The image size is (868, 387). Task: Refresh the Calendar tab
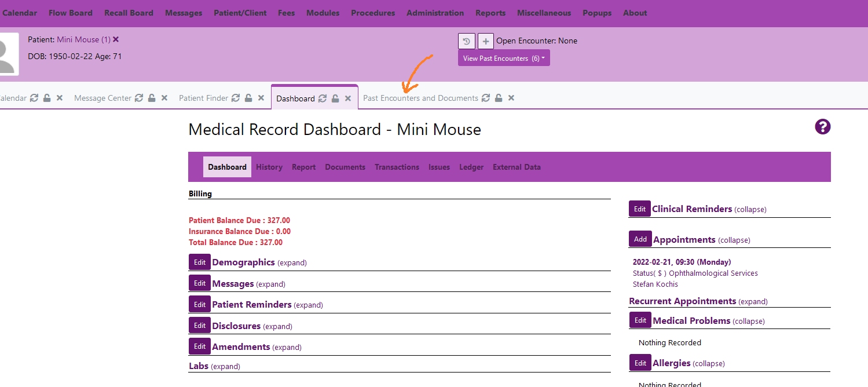click(x=34, y=98)
